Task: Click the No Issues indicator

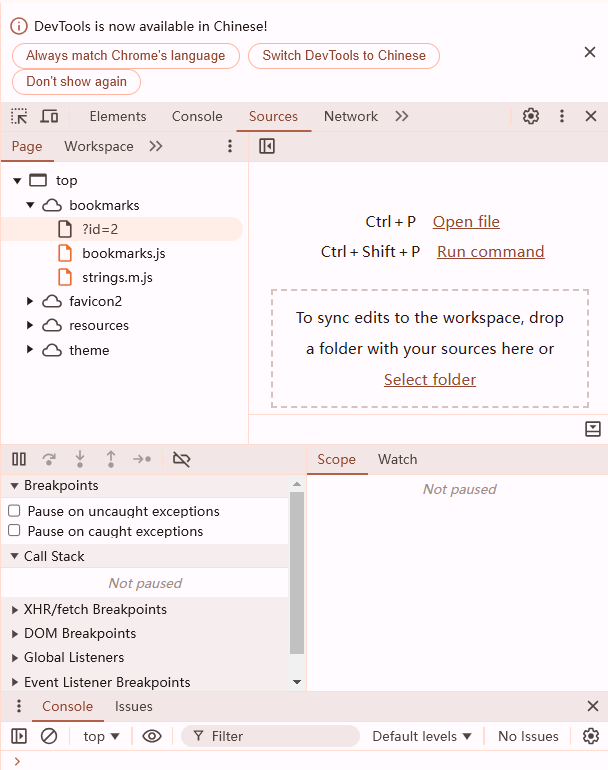Action: point(528,736)
